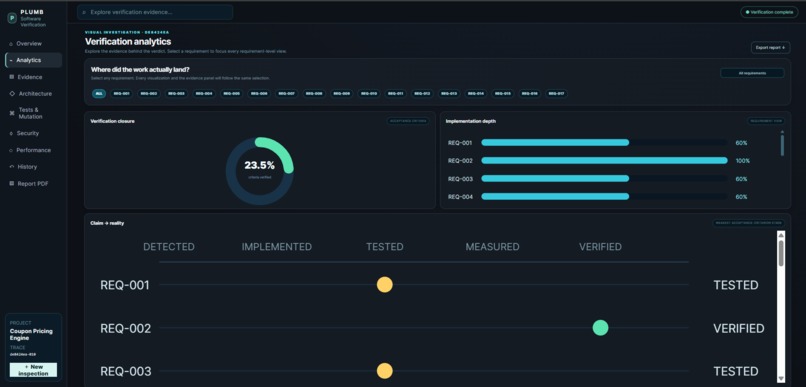Select the Analytics sidebar tab

point(33,60)
